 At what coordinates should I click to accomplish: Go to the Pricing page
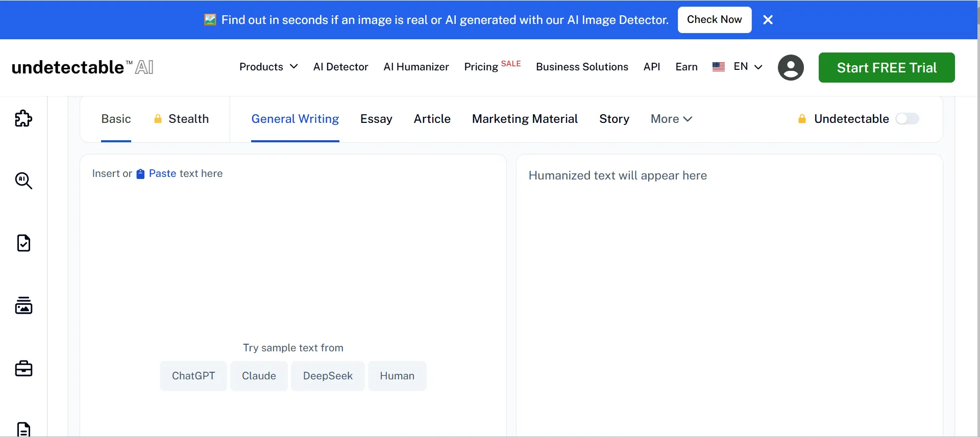point(481,67)
